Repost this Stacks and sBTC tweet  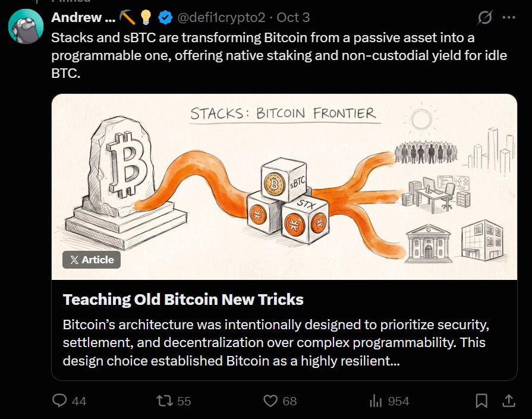[x=165, y=401]
